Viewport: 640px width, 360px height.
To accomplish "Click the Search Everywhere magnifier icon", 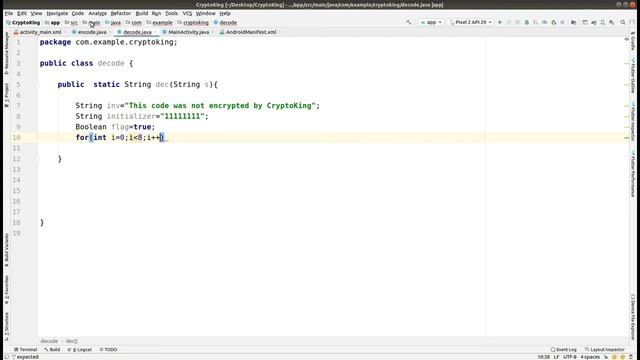I will (x=623, y=22).
